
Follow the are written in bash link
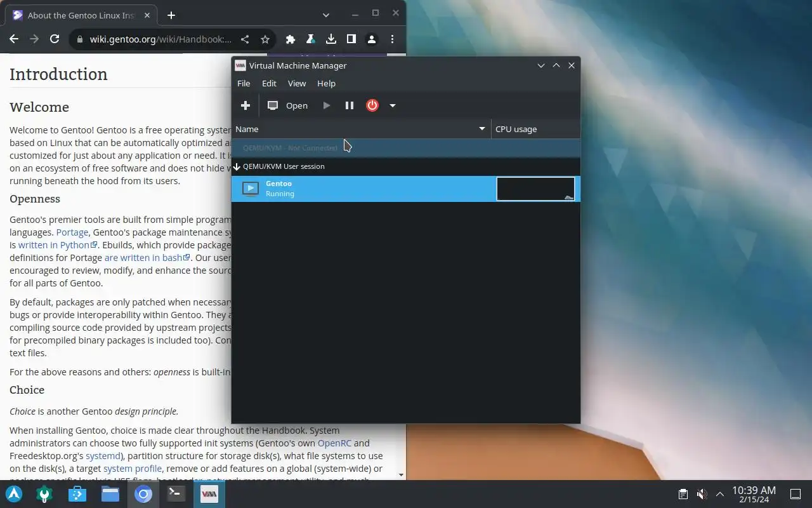(x=147, y=258)
